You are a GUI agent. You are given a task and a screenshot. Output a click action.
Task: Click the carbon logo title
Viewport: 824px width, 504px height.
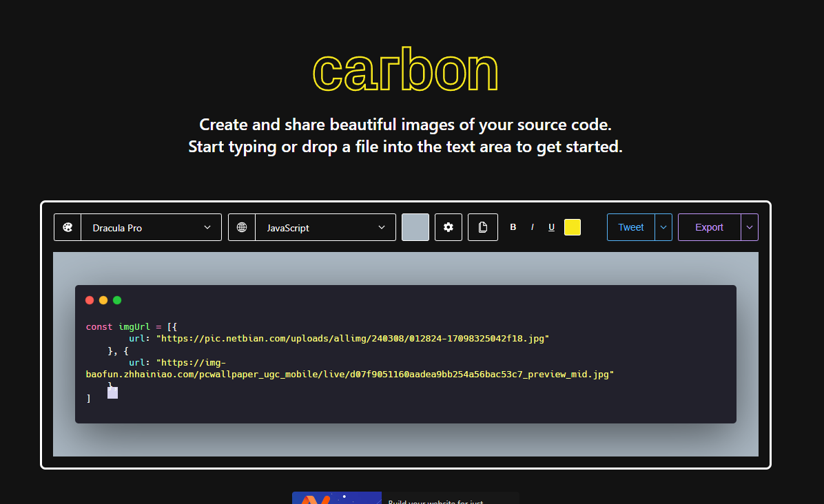tap(405, 70)
